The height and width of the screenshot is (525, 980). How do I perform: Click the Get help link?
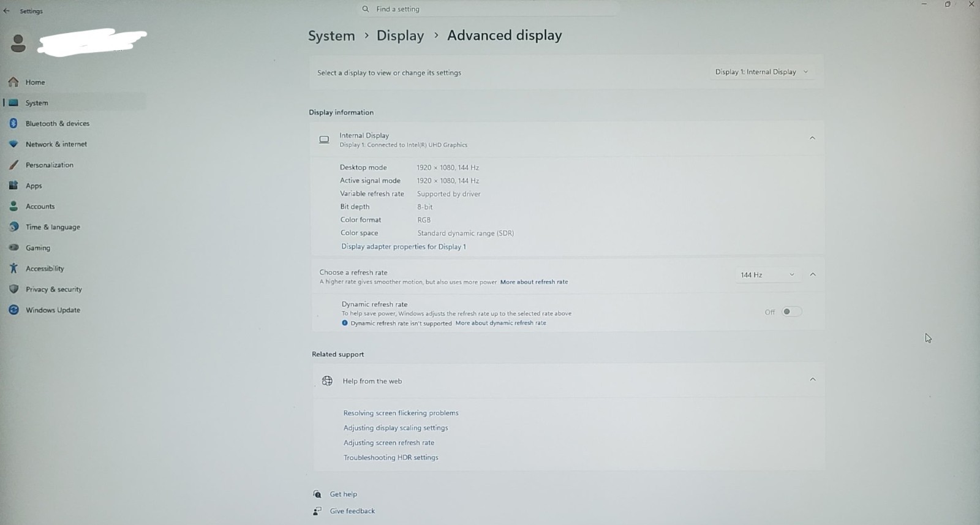pyautogui.click(x=343, y=494)
